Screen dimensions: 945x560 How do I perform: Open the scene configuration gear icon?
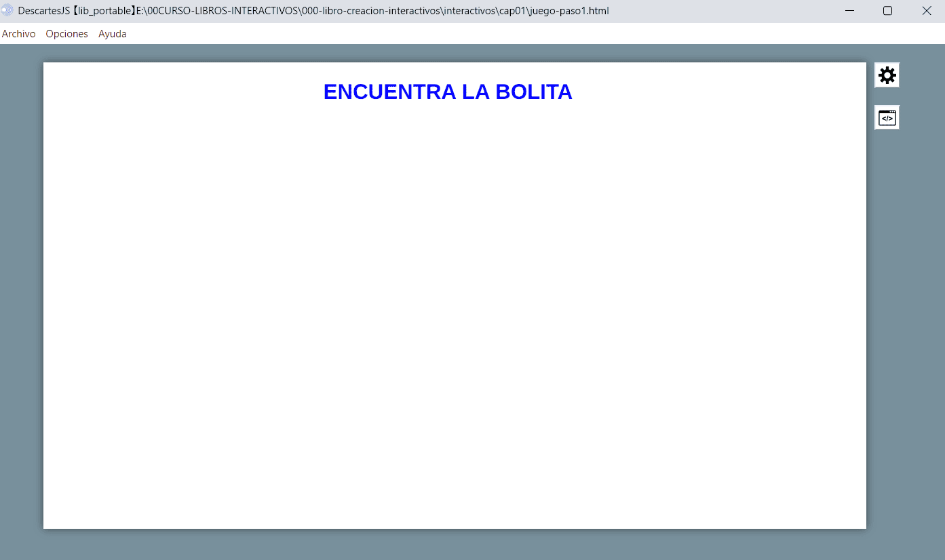[887, 75]
